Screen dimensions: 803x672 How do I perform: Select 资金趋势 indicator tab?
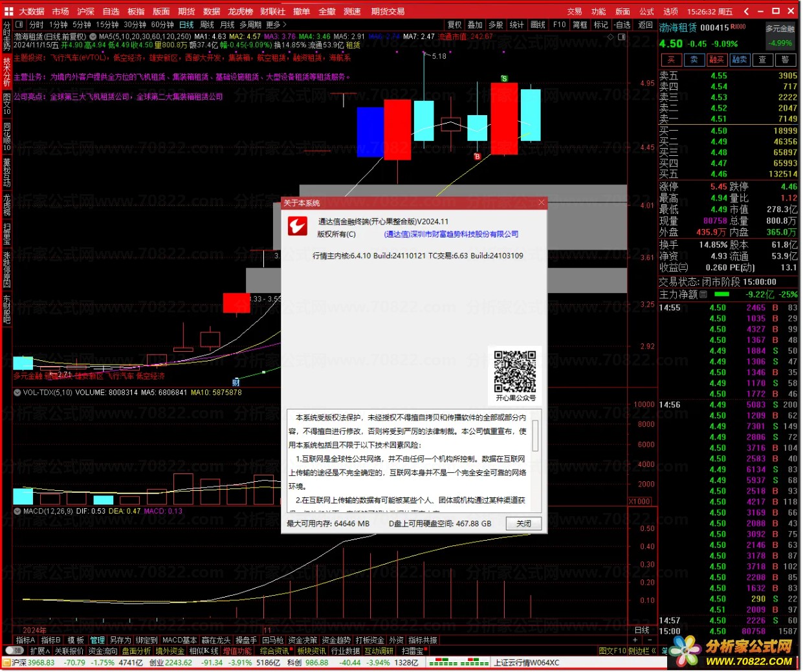coord(336,640)
